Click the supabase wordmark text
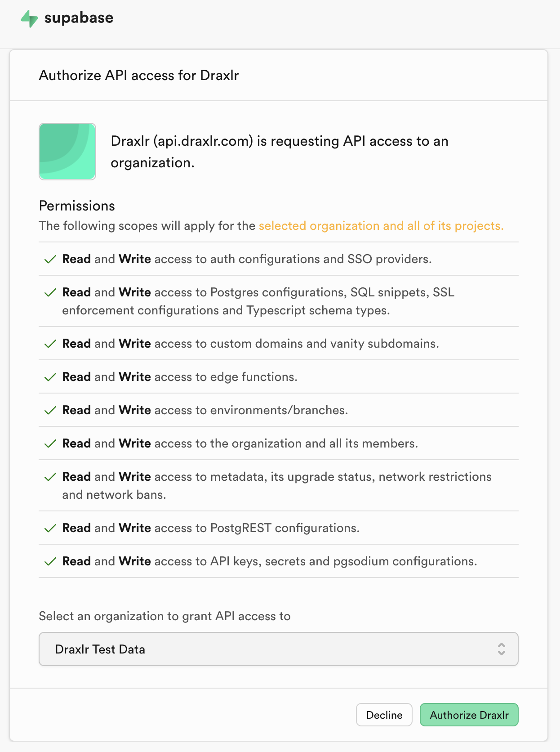Image resolution: width=560 pixels, height=752 pixels. [x=79, y=18]
